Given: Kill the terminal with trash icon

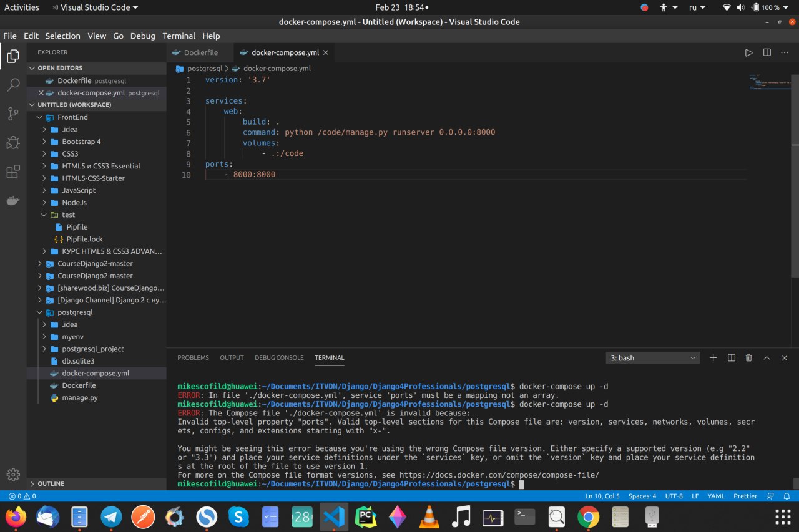Looking at the screenshot, I should [x=749, y=358].
